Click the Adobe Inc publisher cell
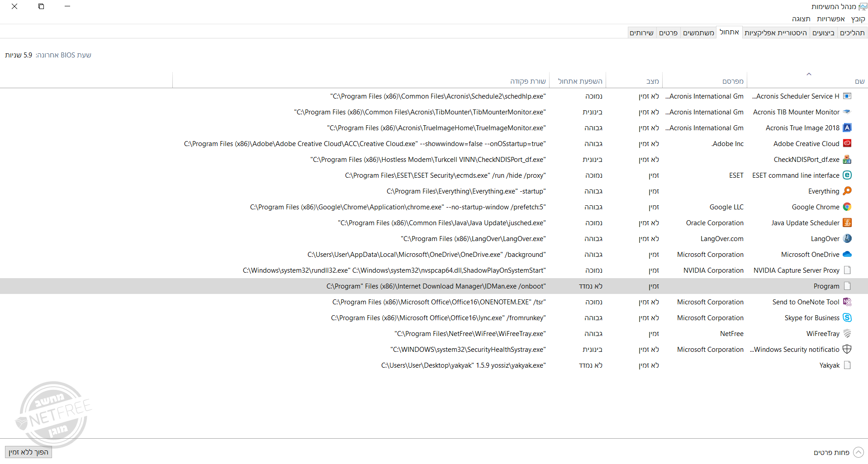The image size is (868, 464). (727, 144)
